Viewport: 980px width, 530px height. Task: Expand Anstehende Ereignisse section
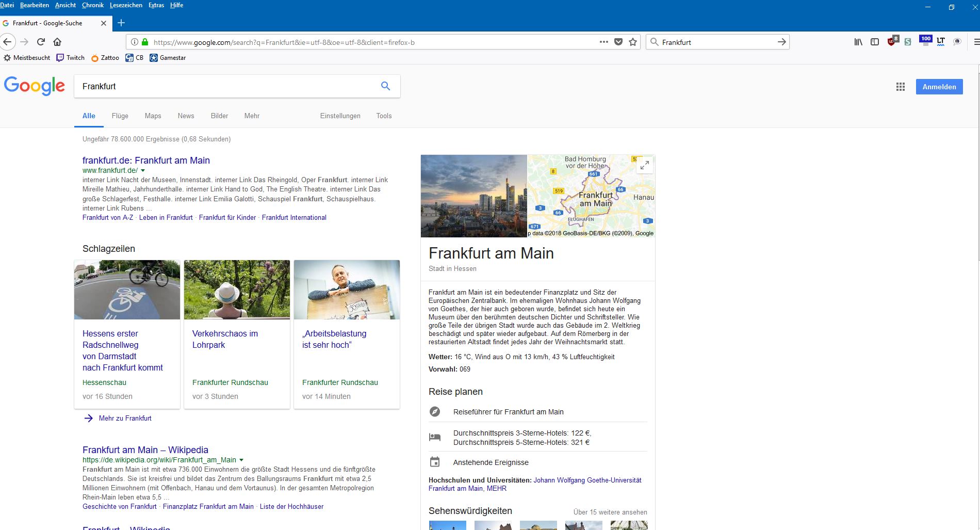[538, 462]
